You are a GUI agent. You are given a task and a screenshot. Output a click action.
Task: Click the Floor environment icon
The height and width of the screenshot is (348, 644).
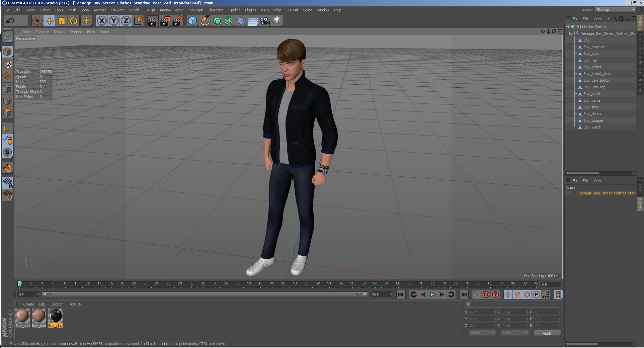point(253,21)
